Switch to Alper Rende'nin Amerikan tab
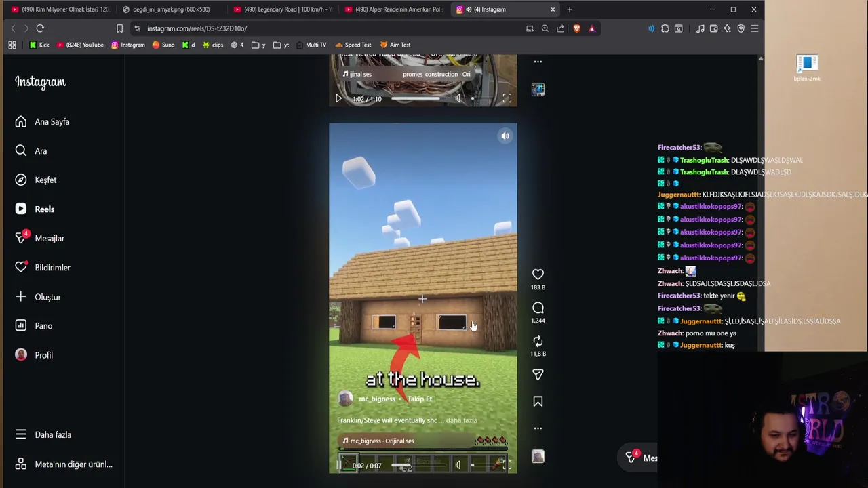The image size is (868, 488). (393, 9)
